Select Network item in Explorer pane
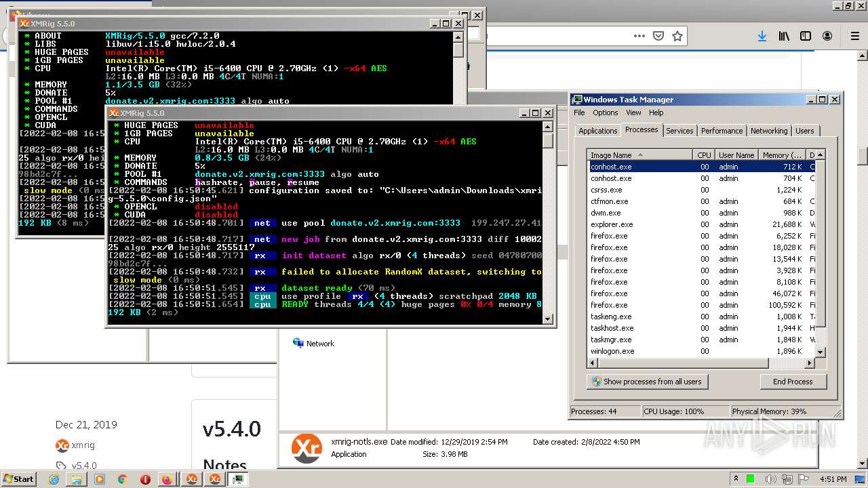Screen dimensions: 868x488 point(313,344)
